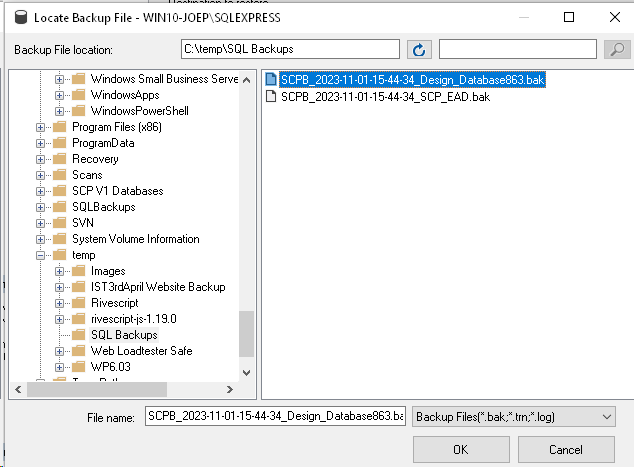This screenshot has width=634, height=467.
Task: Click the refresh icon beside location field
Action: pyautogui.click(x=419, y=50)
